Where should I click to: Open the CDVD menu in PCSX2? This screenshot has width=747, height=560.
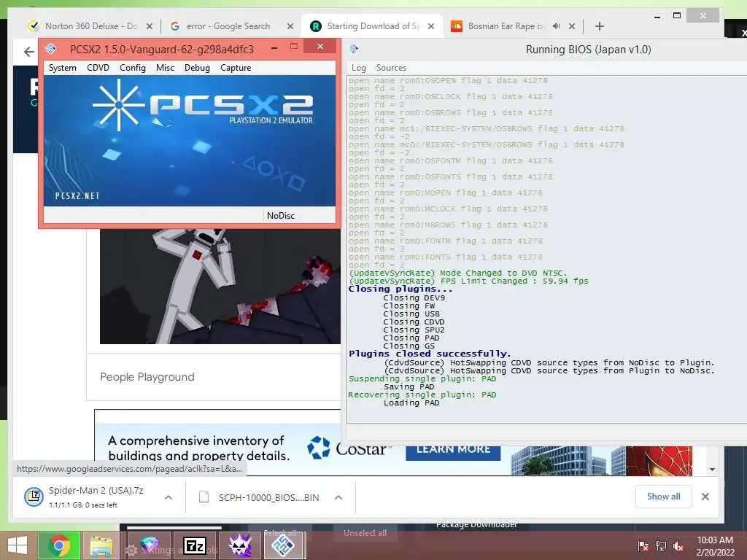[98, 68]
